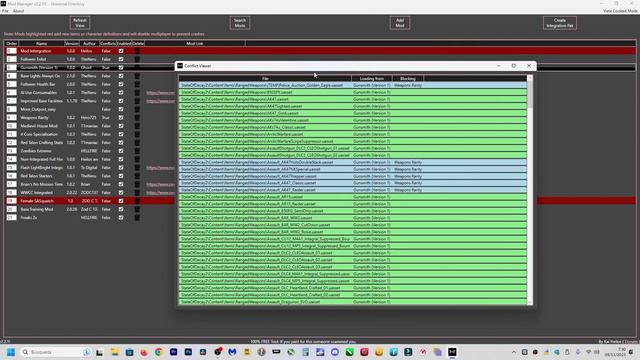Click the delete box for Medieval House Mod
The image size is (640, 360).
point(137,126)
